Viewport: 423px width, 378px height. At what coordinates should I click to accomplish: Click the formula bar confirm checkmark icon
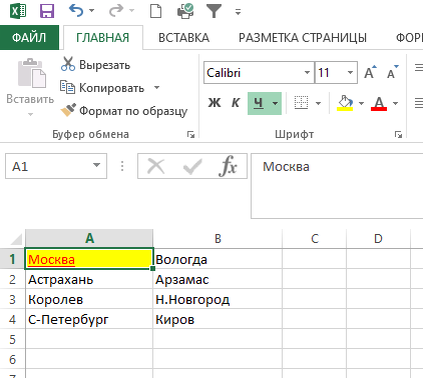coord(193,166)
